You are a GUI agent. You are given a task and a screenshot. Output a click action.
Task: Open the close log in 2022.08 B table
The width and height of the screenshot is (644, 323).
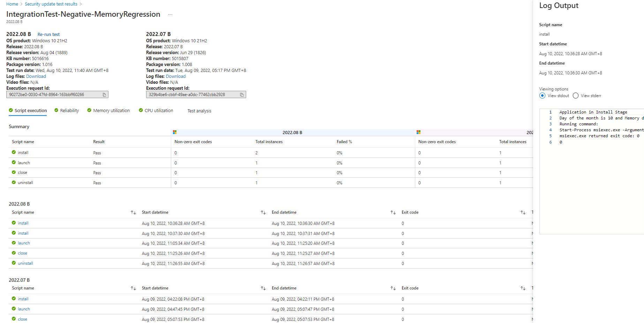pos(22,253)
